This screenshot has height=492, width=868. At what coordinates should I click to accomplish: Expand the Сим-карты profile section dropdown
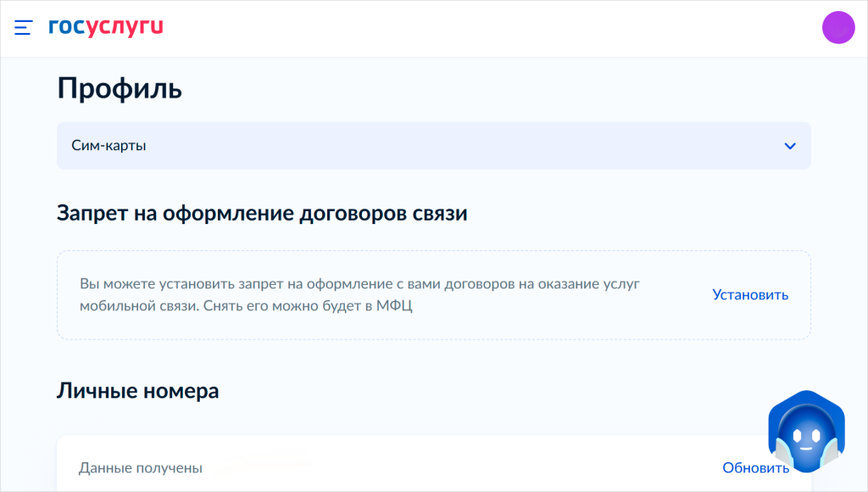(433, 146)
